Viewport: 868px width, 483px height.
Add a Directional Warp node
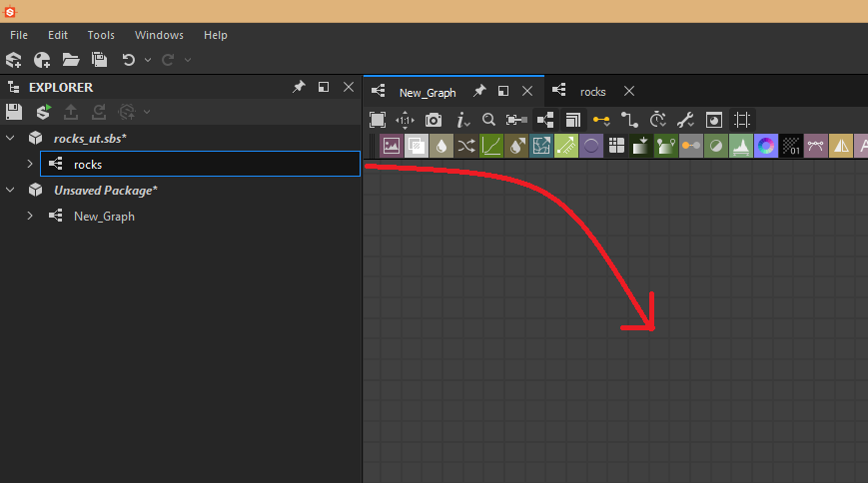tap(540, 146)
